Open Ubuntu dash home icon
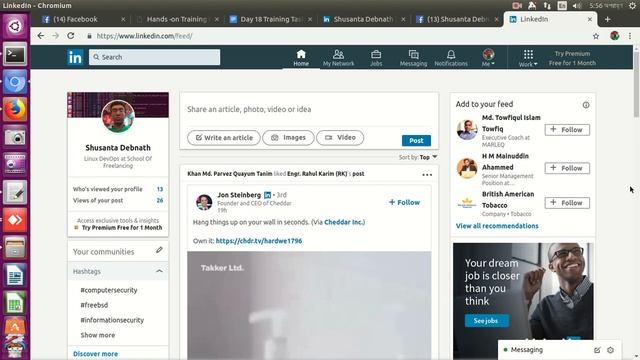The width and height of the screenshot is (640, 360). click(x=15, y=27)
